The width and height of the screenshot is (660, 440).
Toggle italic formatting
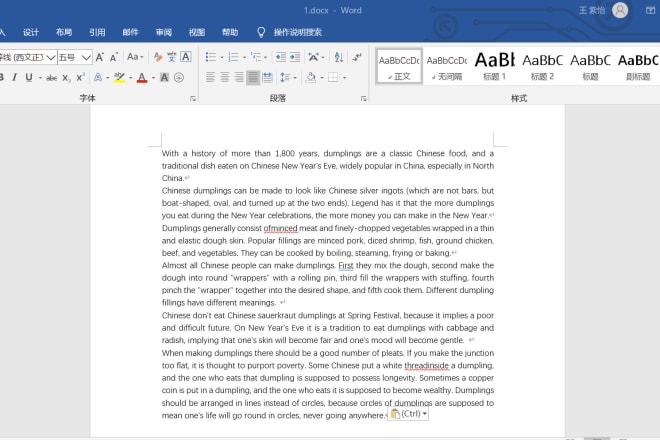pos(15,77)
